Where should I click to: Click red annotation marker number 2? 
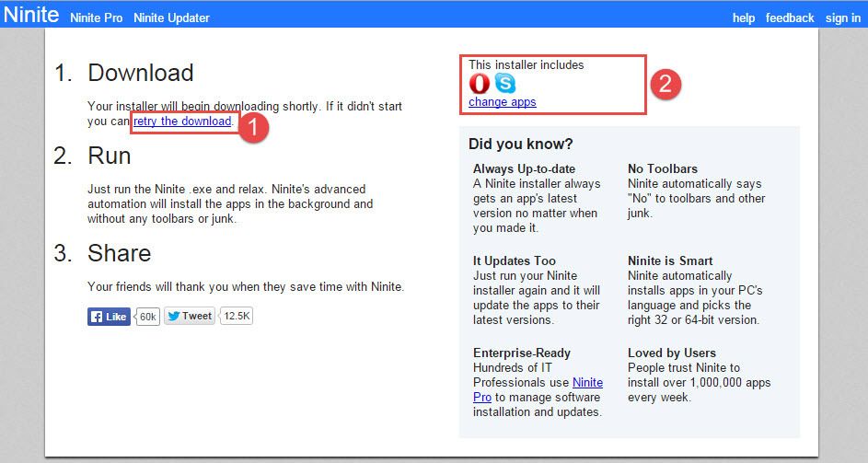coord(665,84)
